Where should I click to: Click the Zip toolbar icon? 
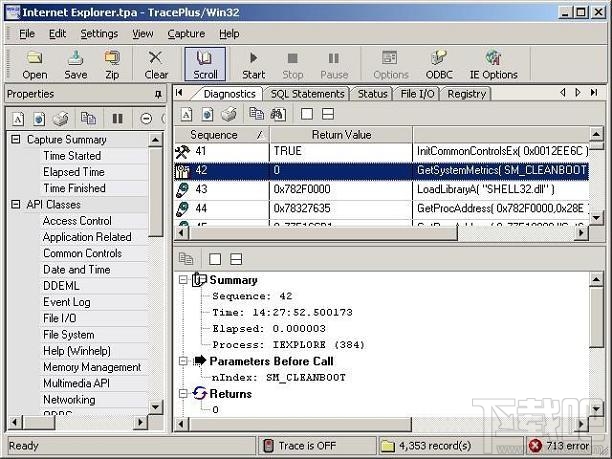coord(112,64)
